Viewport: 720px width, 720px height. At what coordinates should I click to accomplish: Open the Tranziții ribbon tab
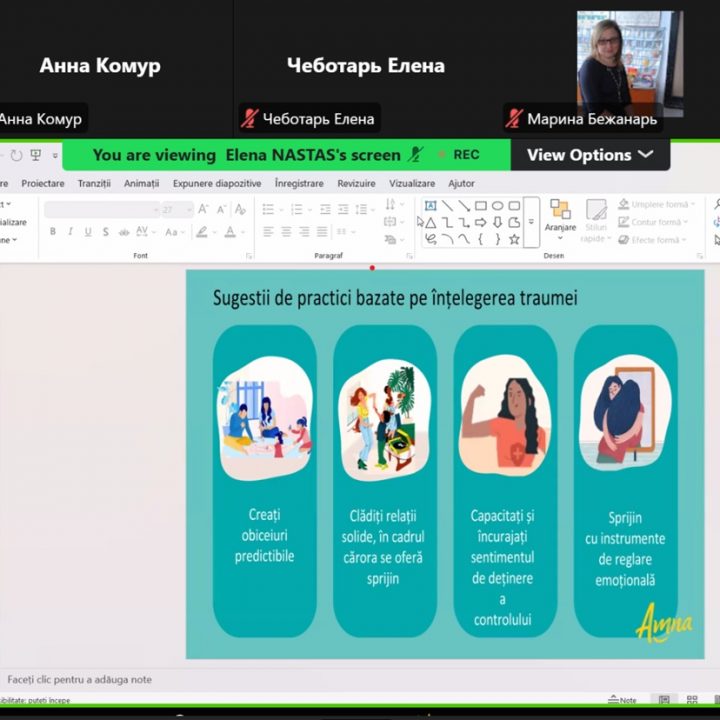click(94, 184)
